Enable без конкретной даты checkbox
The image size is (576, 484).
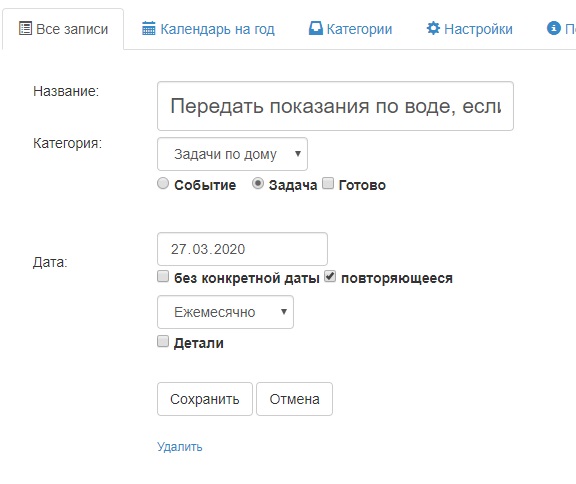pos(163,276)
